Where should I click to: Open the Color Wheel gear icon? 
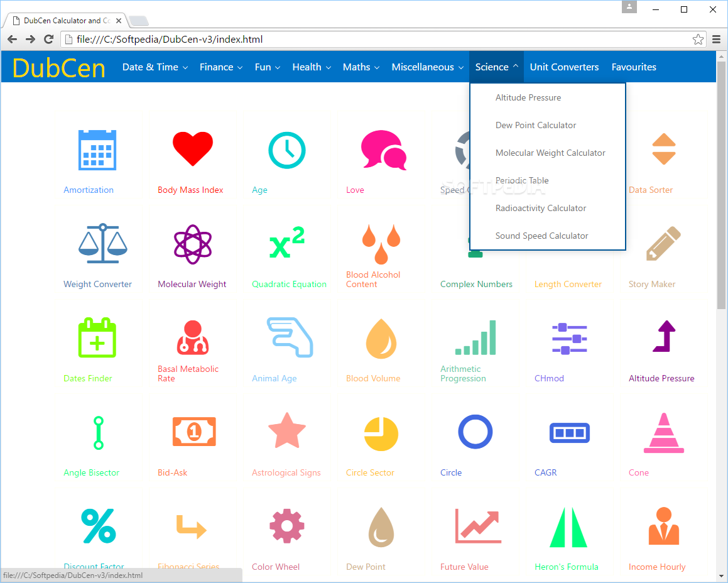click(287, 526)
